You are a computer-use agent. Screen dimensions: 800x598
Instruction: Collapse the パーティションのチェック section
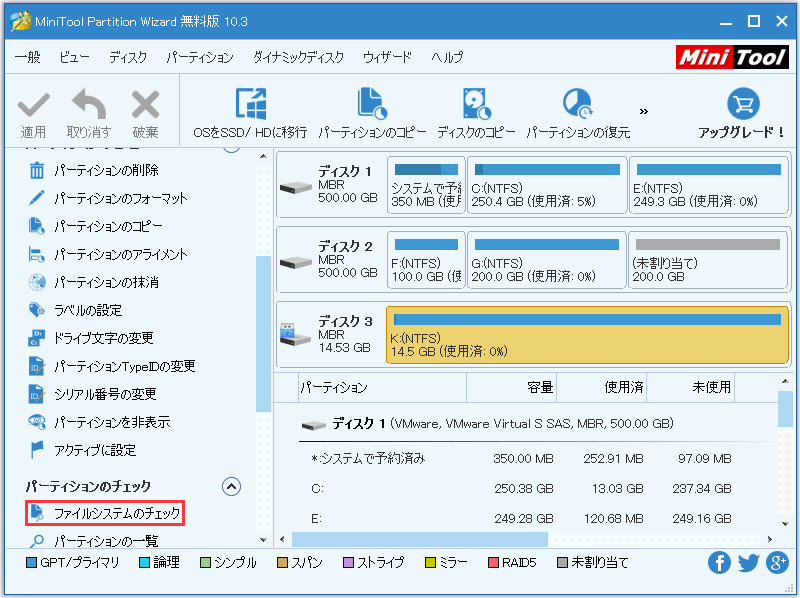click(x=232, y=486)
